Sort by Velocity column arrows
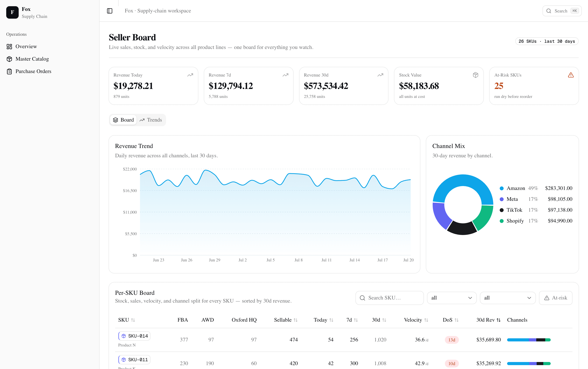 [426, 320]
